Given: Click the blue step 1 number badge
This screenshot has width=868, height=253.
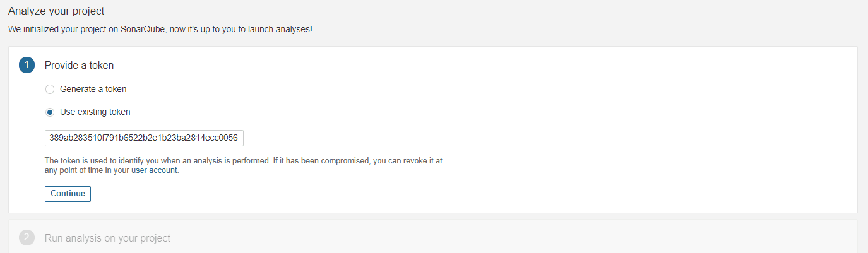Looking at the screenshot, I should coord(27,65).
